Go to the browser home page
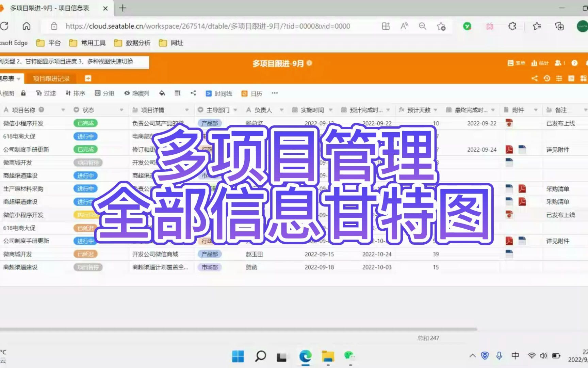This screenshot has width=588, height=368. tap(26, 26)
